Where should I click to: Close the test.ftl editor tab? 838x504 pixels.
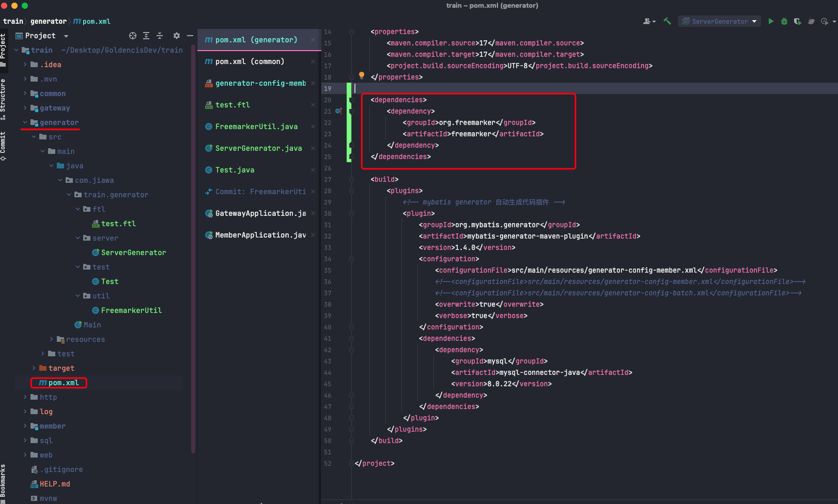(313, 105)
